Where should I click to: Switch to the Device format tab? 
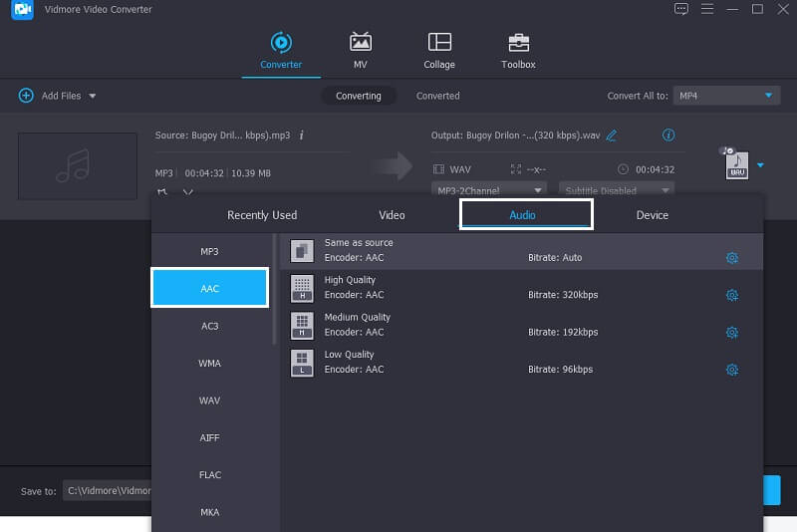point(653,215)
